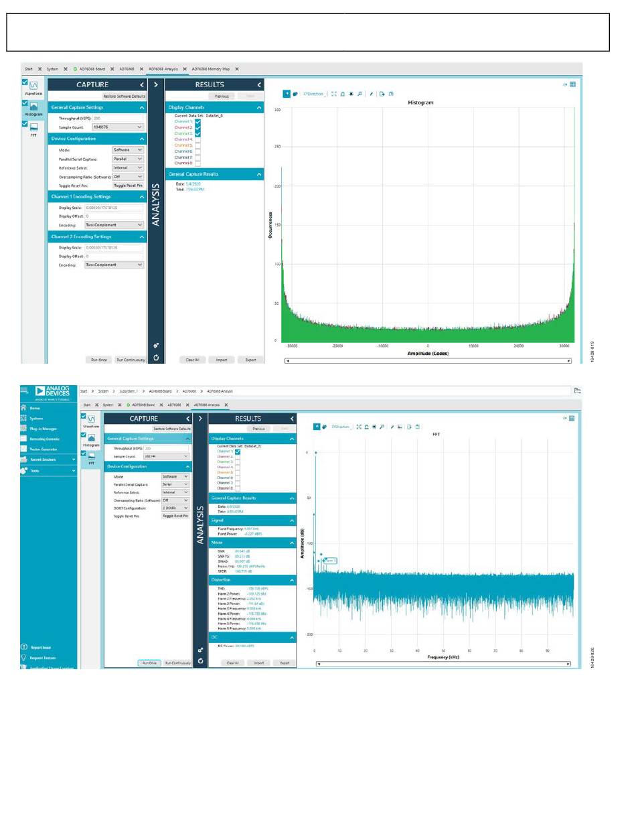Click the zoom magnifier tool above FFT chart
The height and width of the screenshot is (840, 636).
point(382,426)
